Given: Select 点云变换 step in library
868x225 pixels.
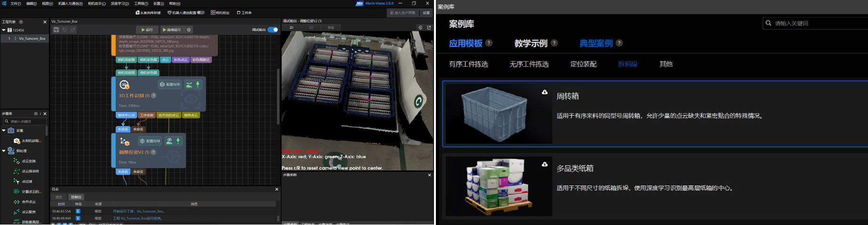Looking at the screenshot, I should [x=24, y=161].
